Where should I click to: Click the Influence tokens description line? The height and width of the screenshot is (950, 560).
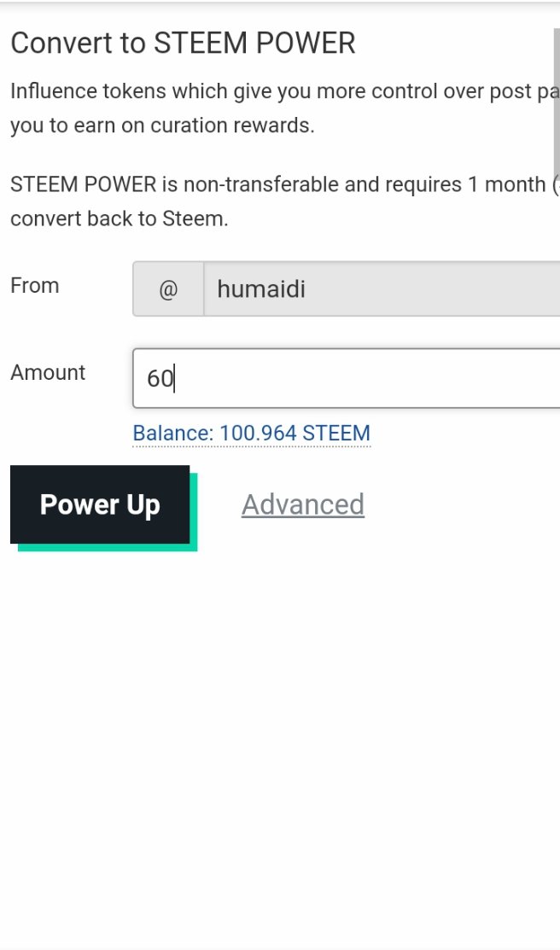point(285,91)
